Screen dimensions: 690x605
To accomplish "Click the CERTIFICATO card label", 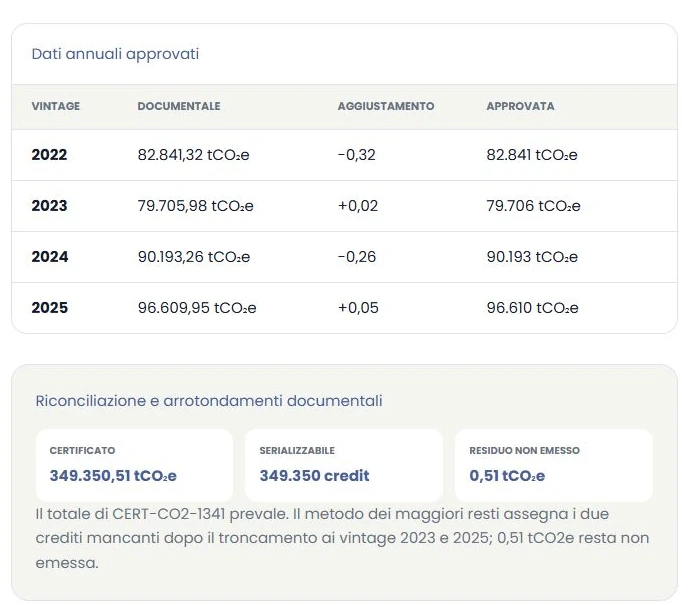I will point(82,451).
